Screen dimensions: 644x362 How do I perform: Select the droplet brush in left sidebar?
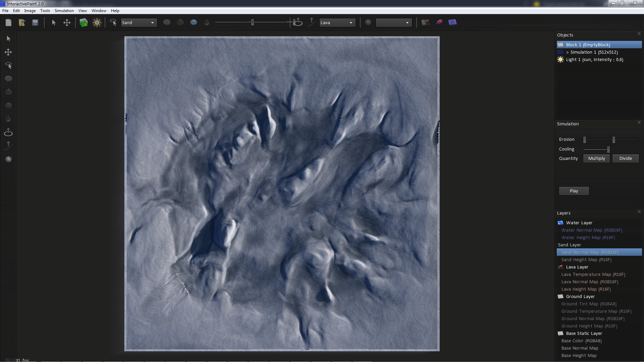8,119
